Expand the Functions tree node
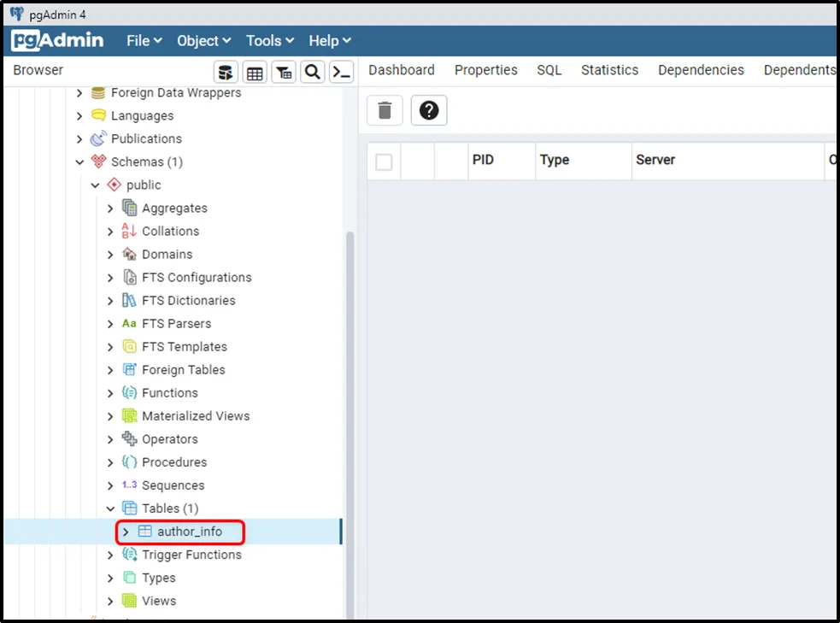This screenshot has width=840, height=623. coord(110,393)
